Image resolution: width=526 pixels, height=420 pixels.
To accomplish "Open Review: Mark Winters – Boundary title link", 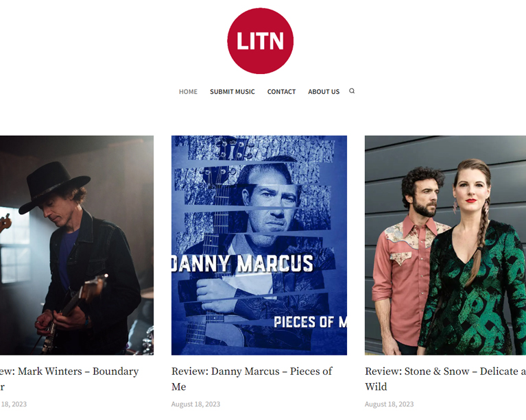I will pyautogui.click(x=69, y=379).
